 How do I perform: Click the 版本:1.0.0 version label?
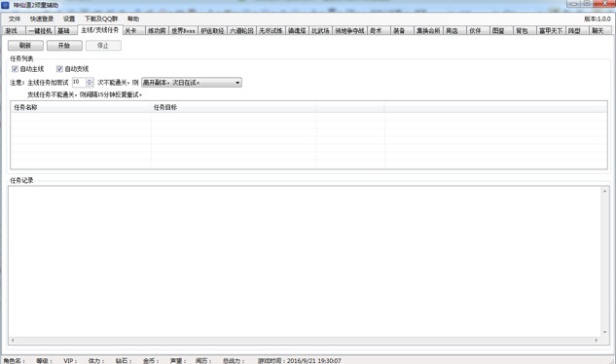pyautogui.click(x=598, y=18)
